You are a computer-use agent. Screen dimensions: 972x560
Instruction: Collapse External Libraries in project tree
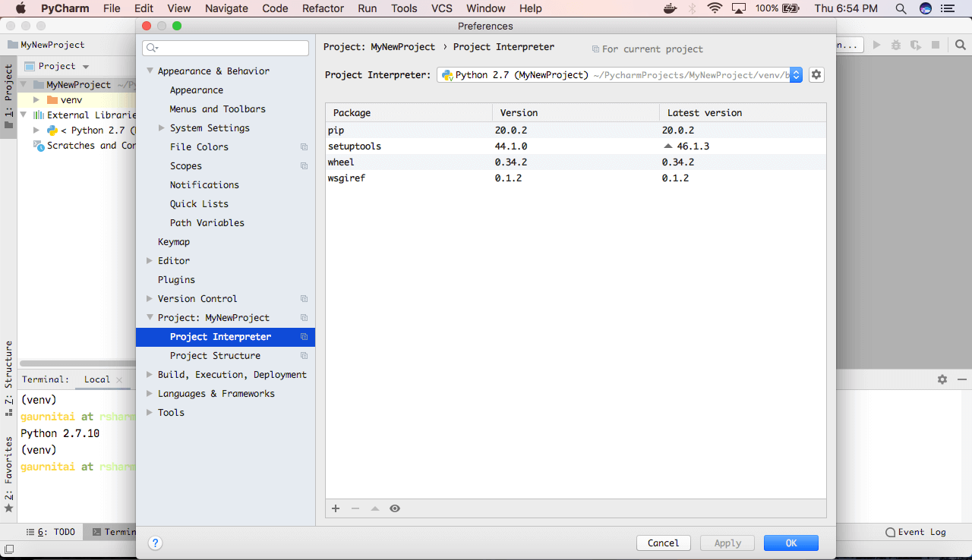[24, 115]
